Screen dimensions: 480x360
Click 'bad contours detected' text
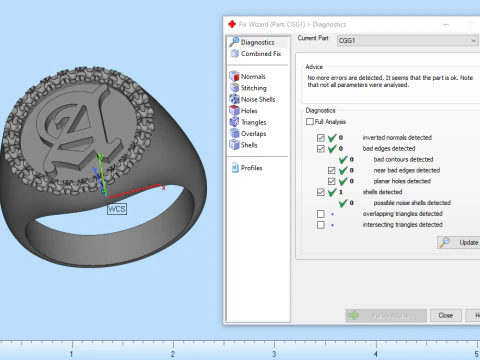point(403,159)
